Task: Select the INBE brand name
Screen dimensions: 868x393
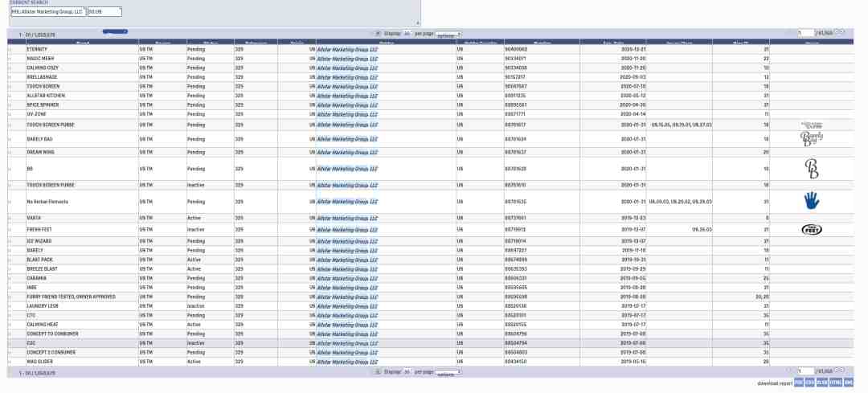Action: click(31, 288)
